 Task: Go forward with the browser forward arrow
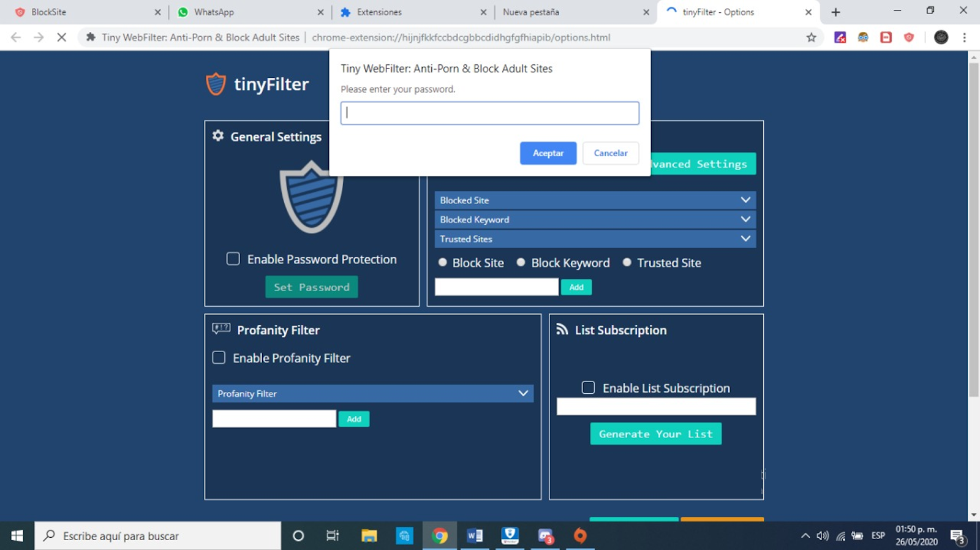click(39, 37)
